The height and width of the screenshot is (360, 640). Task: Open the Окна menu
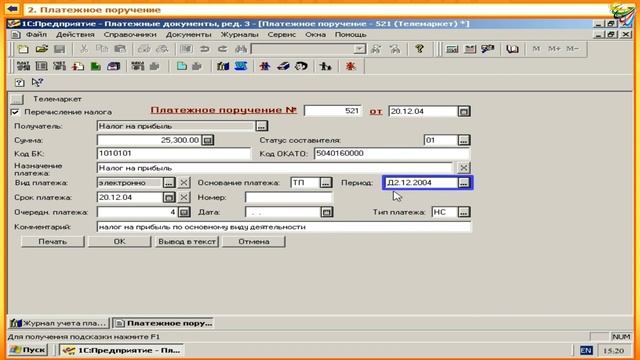tap(316, 35)
